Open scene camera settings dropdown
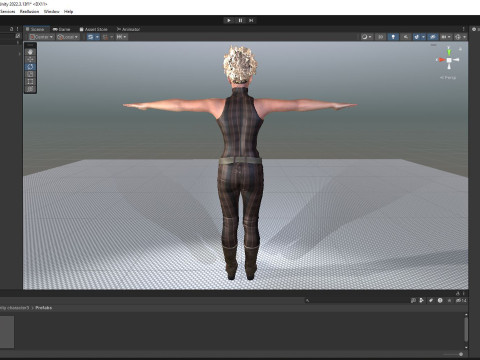The width and height of the screenshot is (480, 360). pyautogui.click(x=446, y=37)
